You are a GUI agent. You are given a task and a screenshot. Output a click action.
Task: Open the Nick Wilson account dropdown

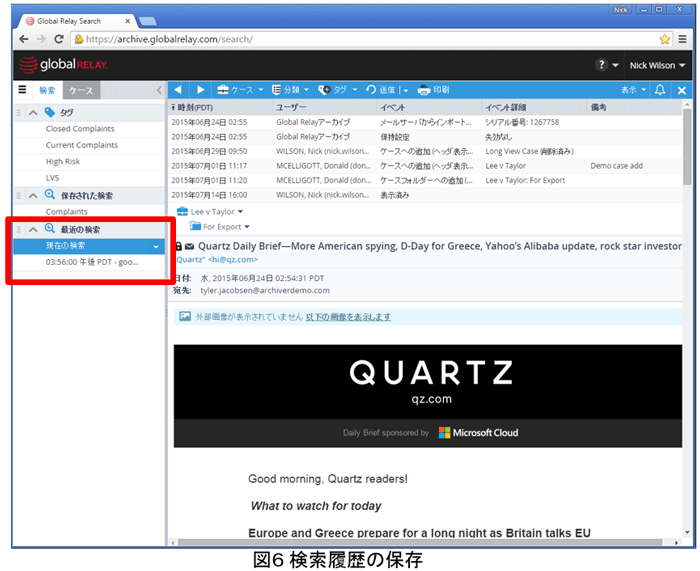pyautogui.click(x=657, y=66)
